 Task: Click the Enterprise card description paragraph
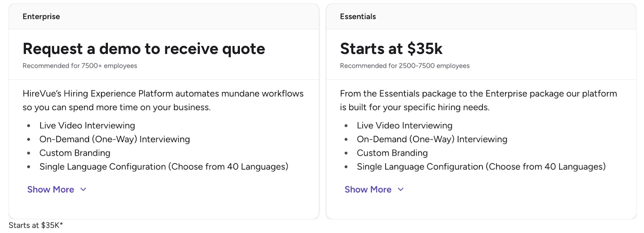click(163, 100)
